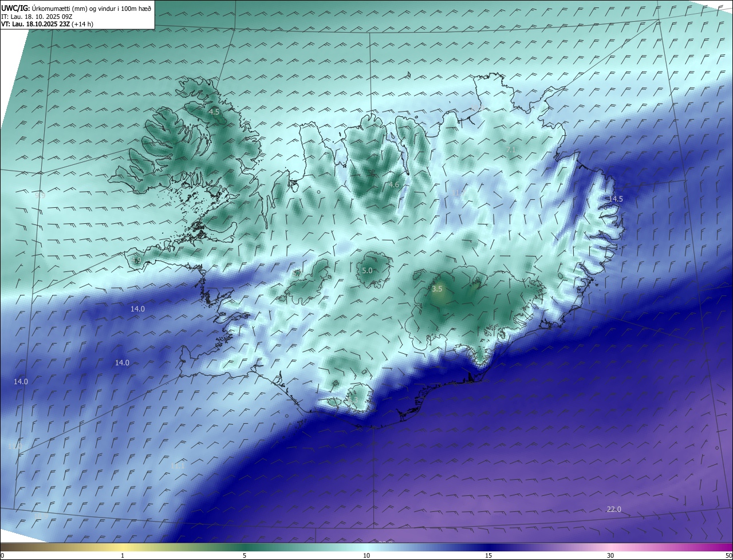The width and height of the screenshot is (733, 560).
Task: Click the color scale tick label 5
Action: pos(245,555)
